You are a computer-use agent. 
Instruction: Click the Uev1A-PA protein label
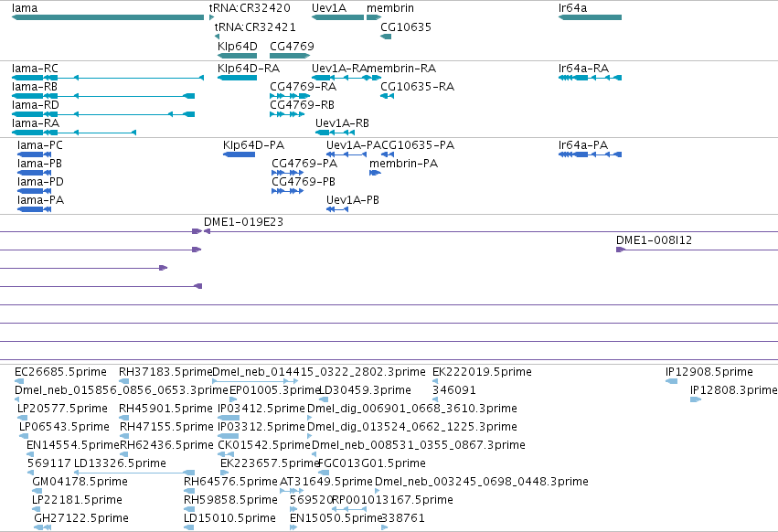(x=353, y=145)
